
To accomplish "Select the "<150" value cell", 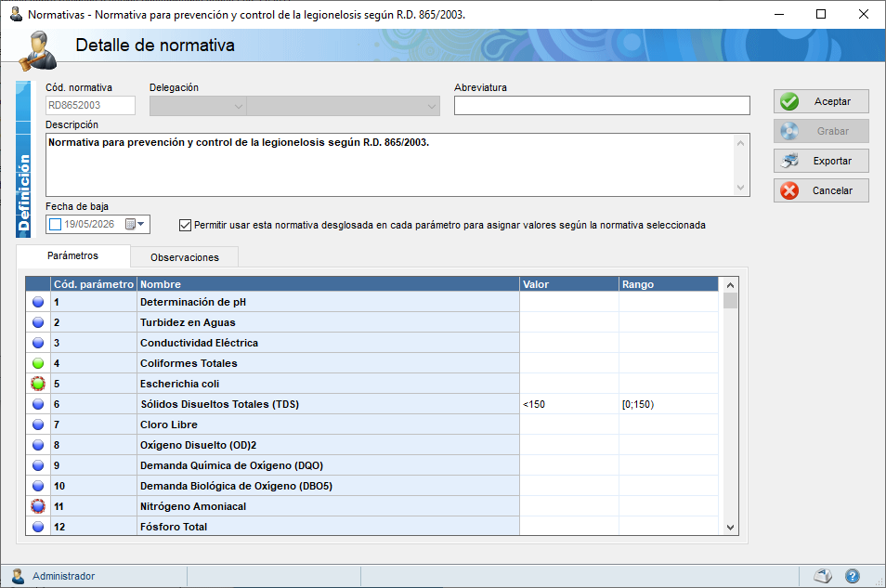I will click(x=569, y=404).
